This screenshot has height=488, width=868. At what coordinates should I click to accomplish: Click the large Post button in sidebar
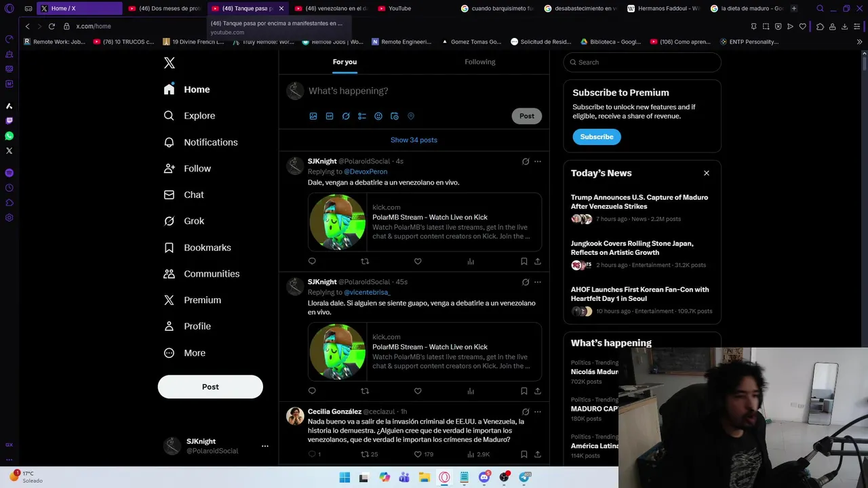210,387
